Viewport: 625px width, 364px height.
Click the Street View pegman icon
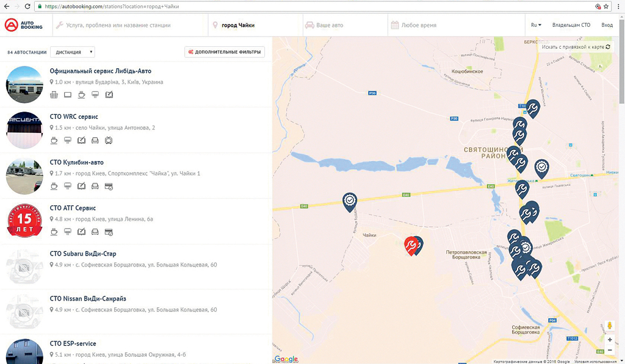click(609, 326)
